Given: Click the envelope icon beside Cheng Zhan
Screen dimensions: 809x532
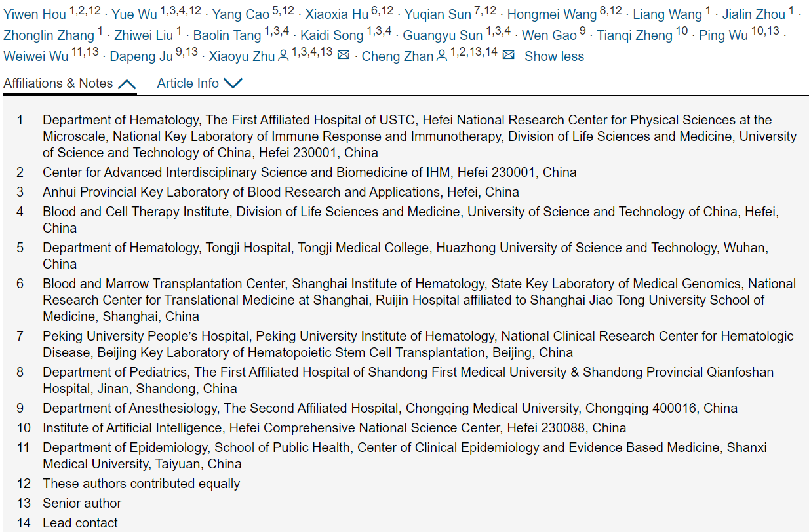Looking at the screenshot, I should click(508, 56).
